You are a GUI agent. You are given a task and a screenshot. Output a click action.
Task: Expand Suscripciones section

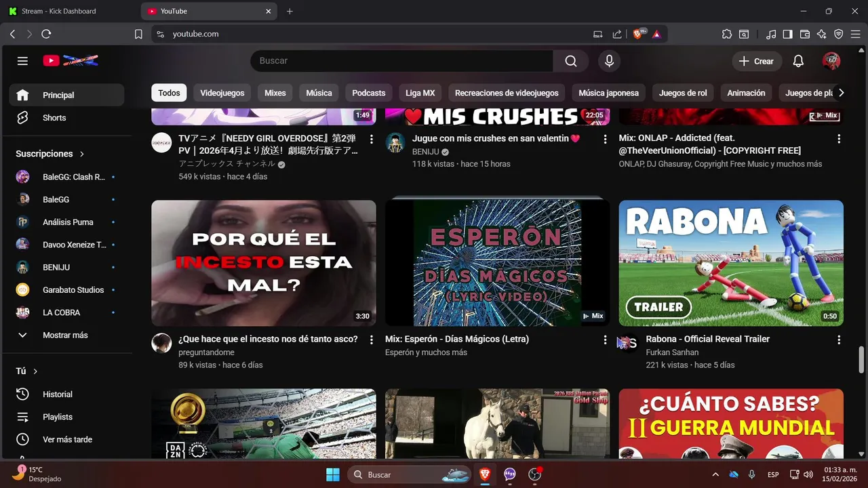click(x=50, y=154)
